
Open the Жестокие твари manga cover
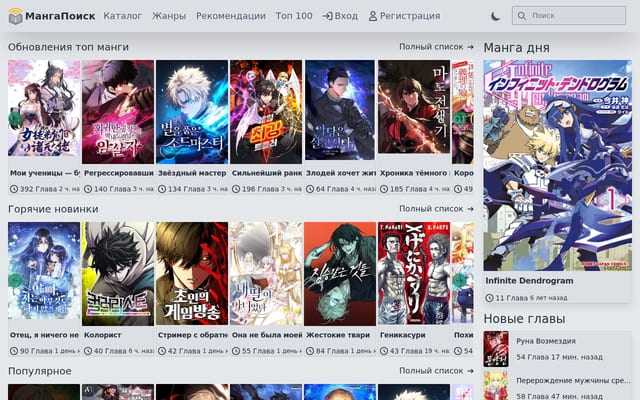340,274
